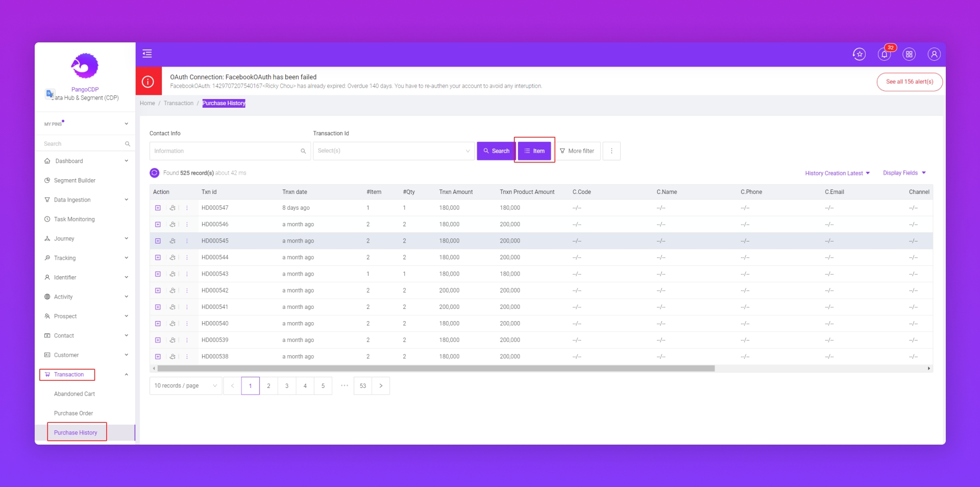Select Segment Builder in sidebar
This screenshot has height=487, width=980.
(x=75, y=181)
